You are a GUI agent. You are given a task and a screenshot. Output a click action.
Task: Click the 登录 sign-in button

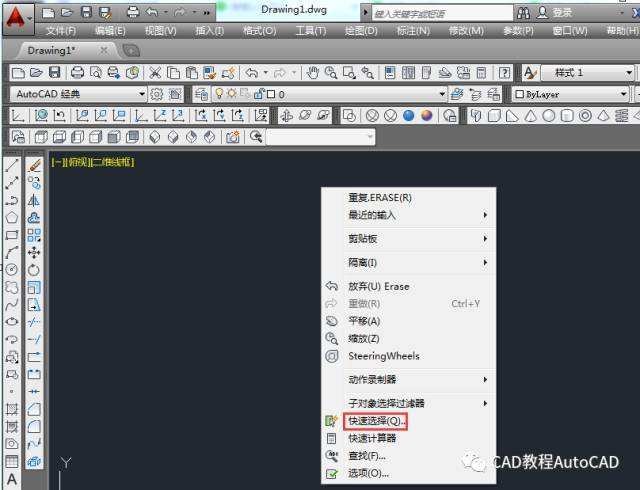click(x=555, y=13)
